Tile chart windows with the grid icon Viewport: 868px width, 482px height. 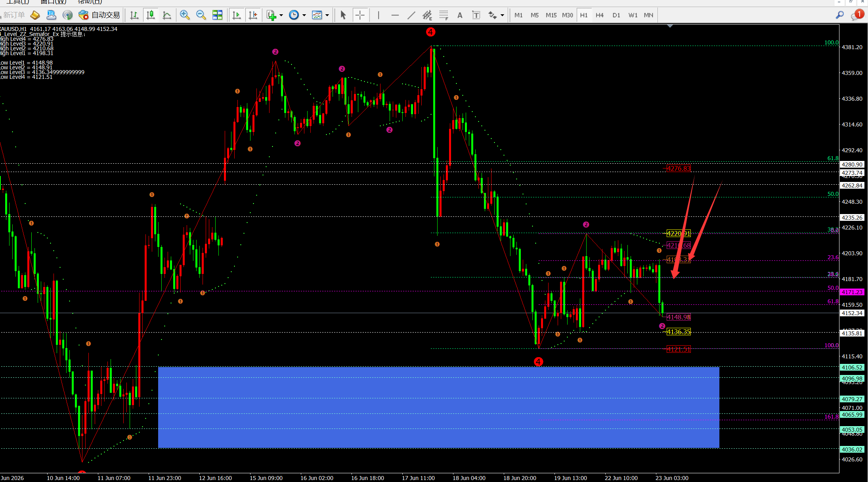pos(217,15)
